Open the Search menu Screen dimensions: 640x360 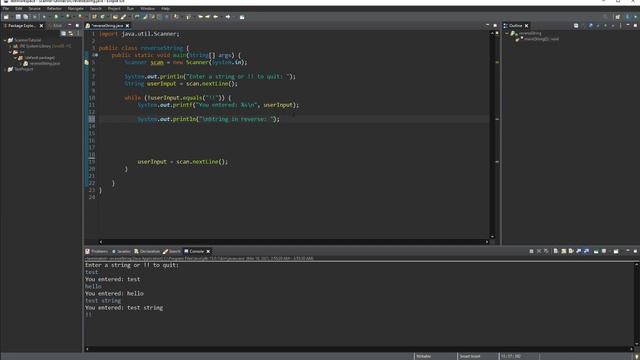96,9
